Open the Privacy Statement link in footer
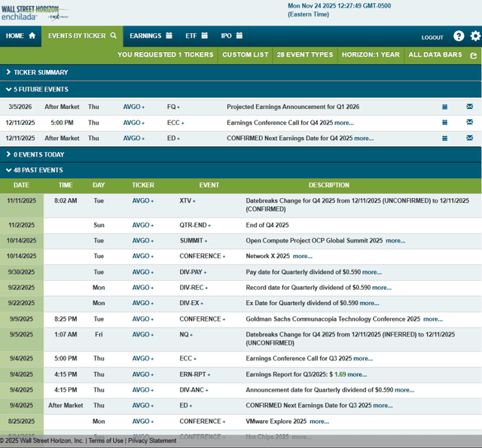The width and height of the screenshot is (482, 448). (152, 441)
